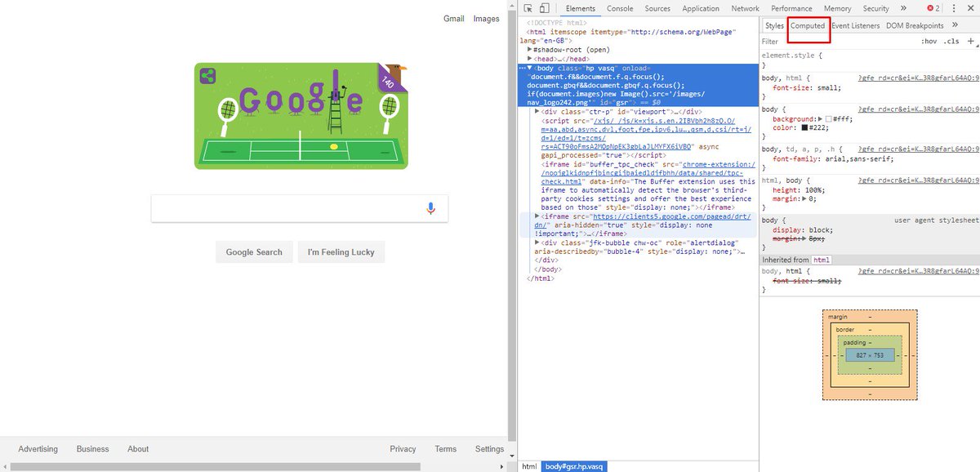Open the Gmail link
Image resolution: width=980 pixels, height=472 pixels.
pyautogui.click(x=454, y=19)
